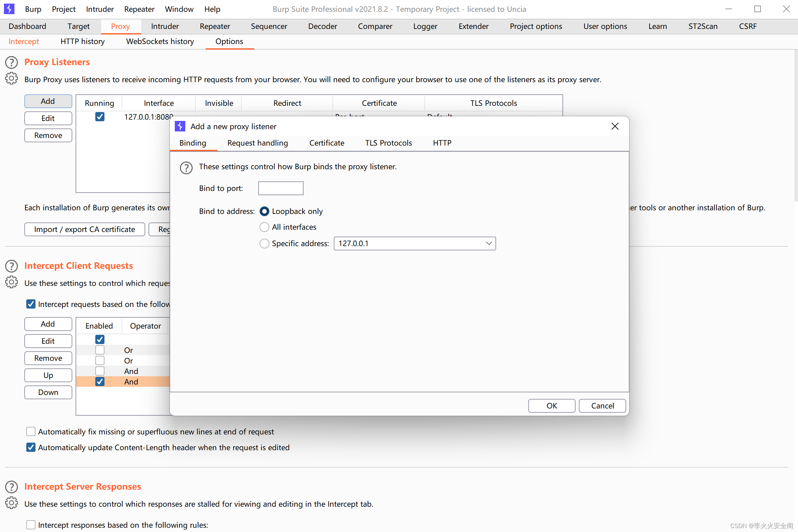The image size is (798, 532).
Task: Toggle Running checkbox for 127.0.0.1:8080 listener
Action: pyautogui.click(x=100, y=117)
